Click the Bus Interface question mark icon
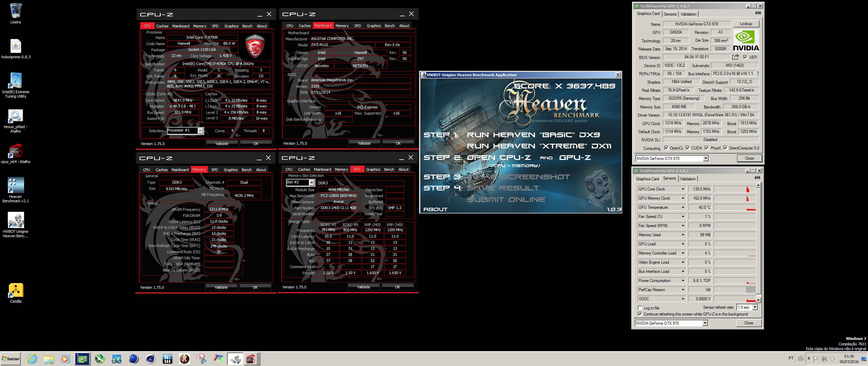 [x=758, y=74]
